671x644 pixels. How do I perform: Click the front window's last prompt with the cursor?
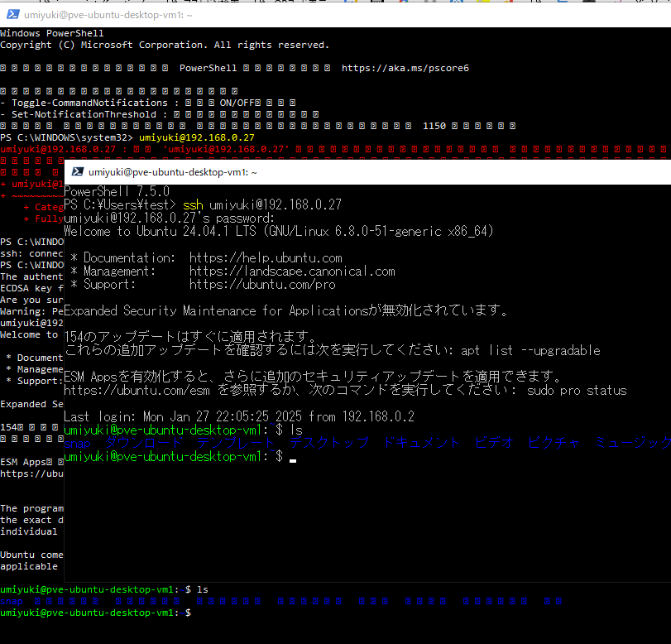tap(180, 457)
